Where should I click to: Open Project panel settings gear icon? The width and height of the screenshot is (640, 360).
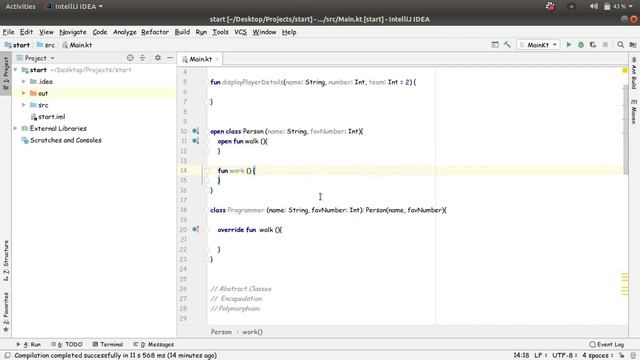(x=158, y=58)
